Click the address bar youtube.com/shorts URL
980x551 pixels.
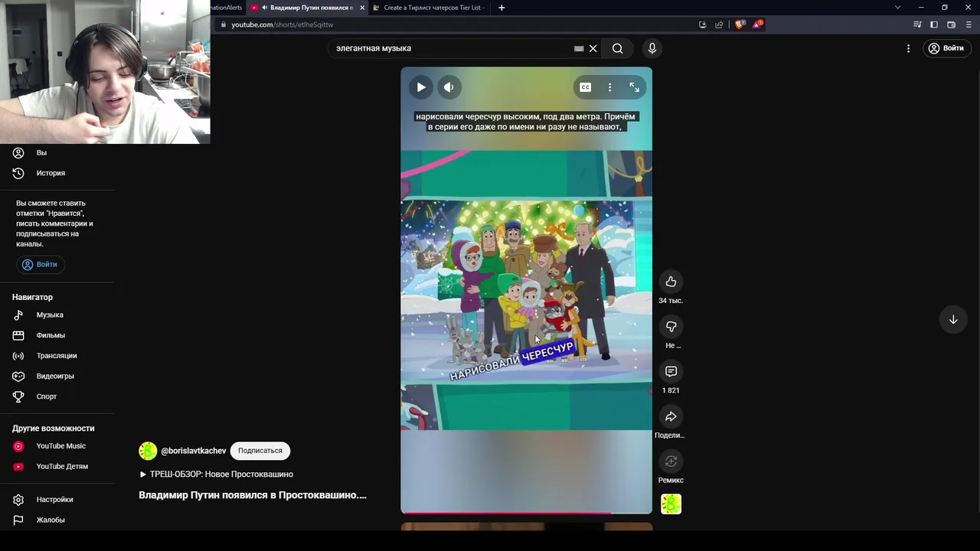coord(283,24)
